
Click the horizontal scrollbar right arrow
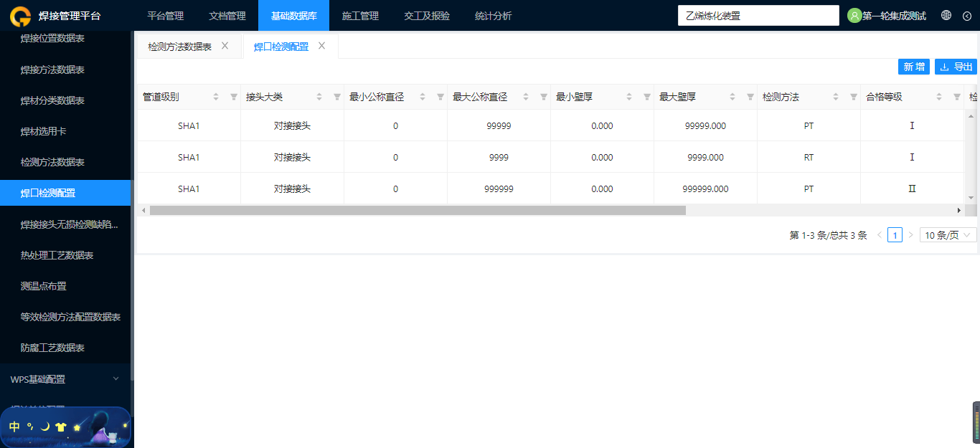pos(958,210)
